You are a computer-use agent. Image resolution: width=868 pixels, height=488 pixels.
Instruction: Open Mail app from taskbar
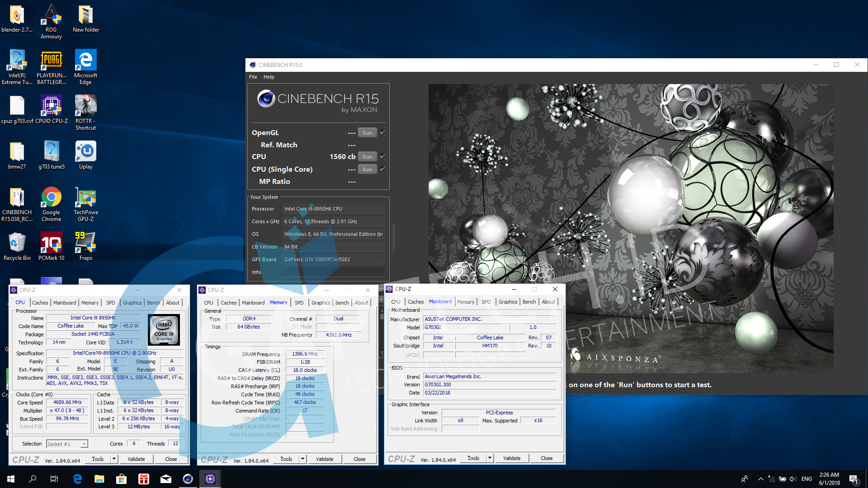point(165,479)
